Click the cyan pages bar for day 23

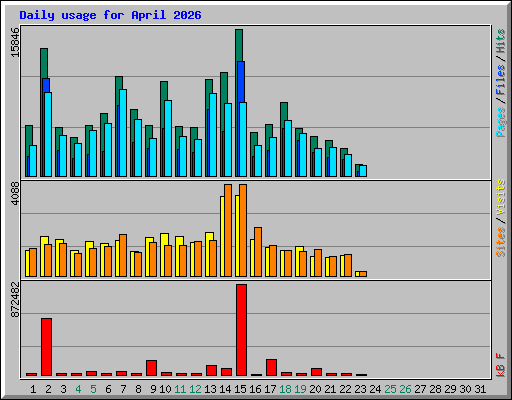(x=363, y=171)
